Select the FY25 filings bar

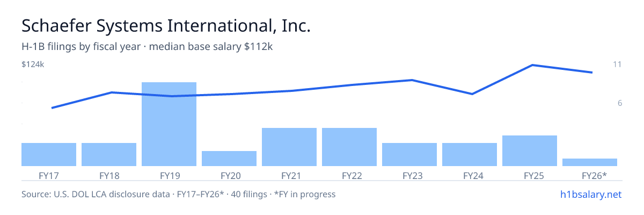tap(530, 150)
